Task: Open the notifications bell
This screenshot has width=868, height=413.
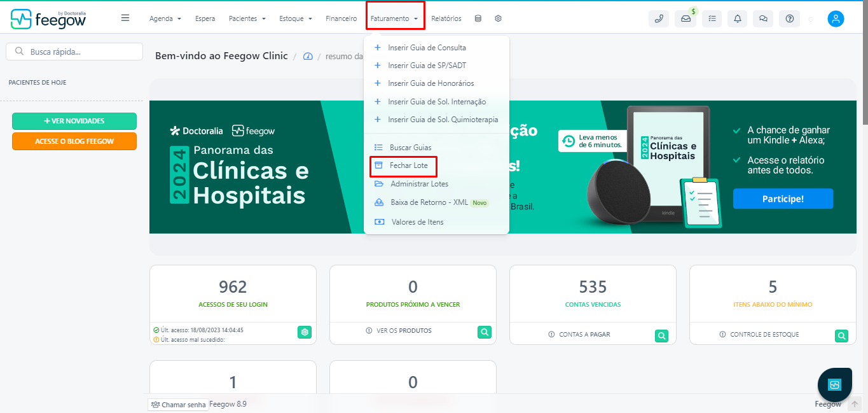Action: [x=738, y=18]
